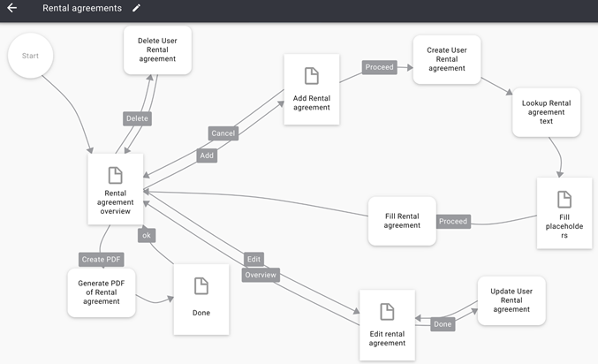This screenshot has height=364, width=598.
Task: Click the back arrow in header
Action: tap(11, 8)
